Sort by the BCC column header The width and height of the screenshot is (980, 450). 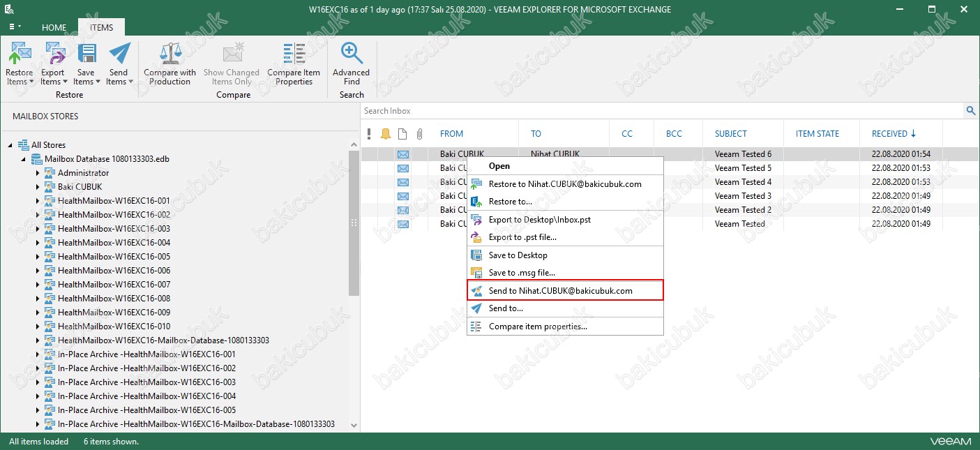(674, 134)
